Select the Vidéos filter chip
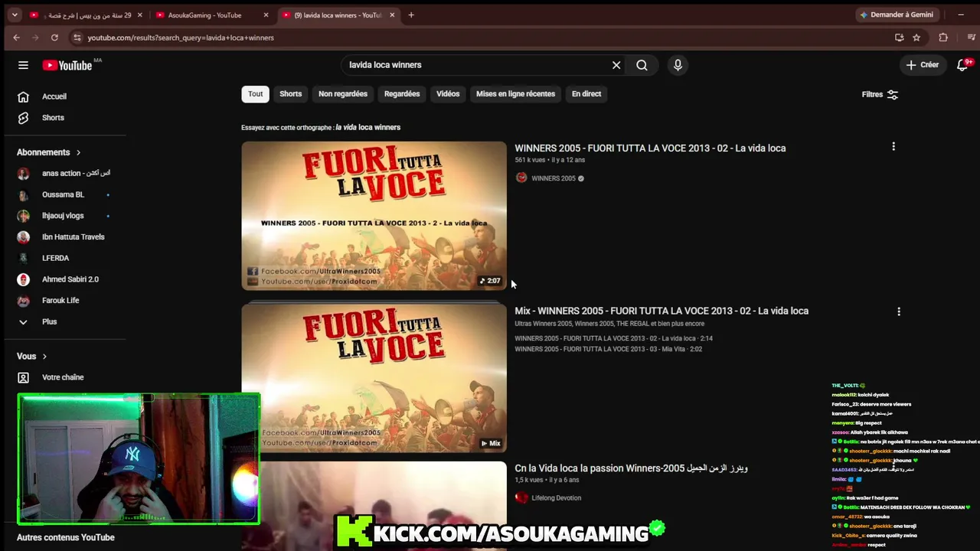The image size is (980, 551). [448, 94]
